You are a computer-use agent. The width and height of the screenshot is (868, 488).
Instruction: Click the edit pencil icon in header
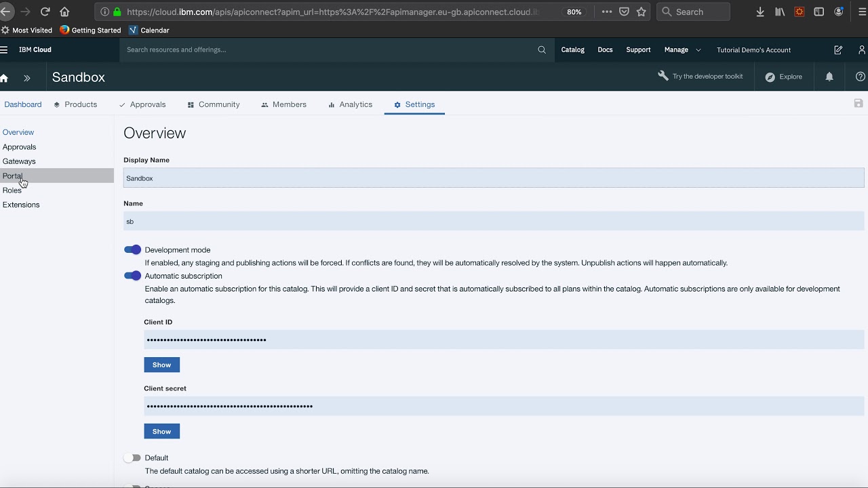point(838,49)
